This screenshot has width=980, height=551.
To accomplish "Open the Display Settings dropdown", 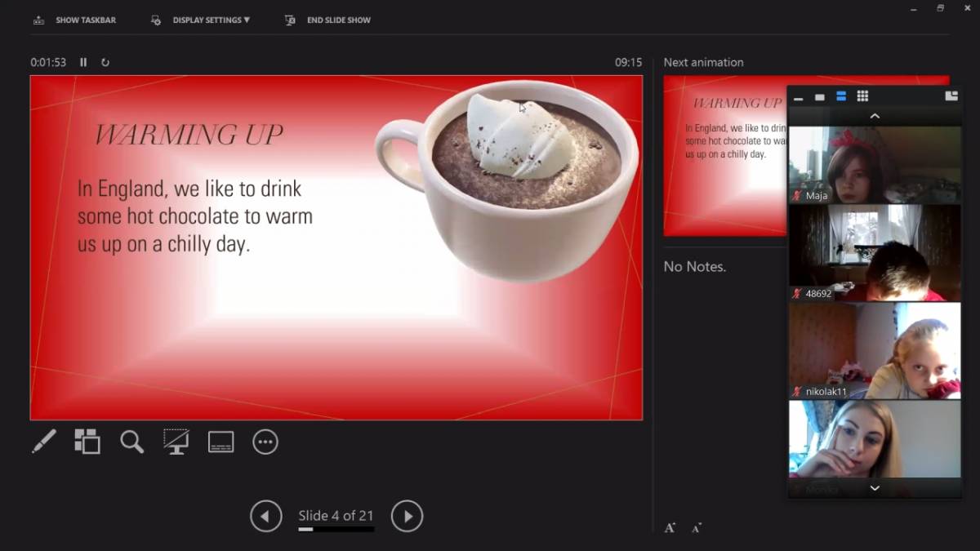I will click(x=200, y=20).
